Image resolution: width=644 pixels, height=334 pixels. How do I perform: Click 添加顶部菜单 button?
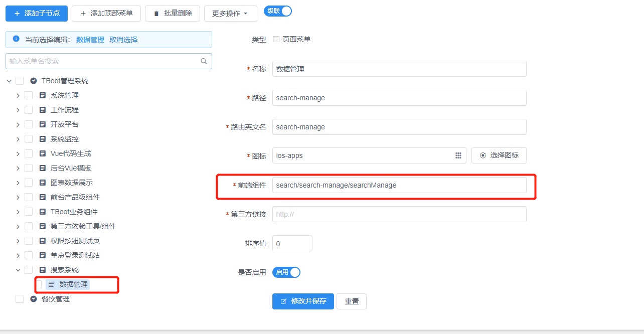[x=106, y=14]
